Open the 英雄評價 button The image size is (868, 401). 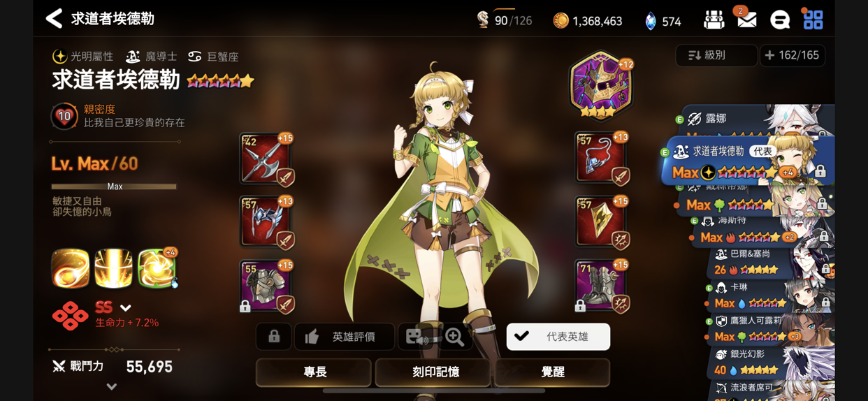coord(345,337)
